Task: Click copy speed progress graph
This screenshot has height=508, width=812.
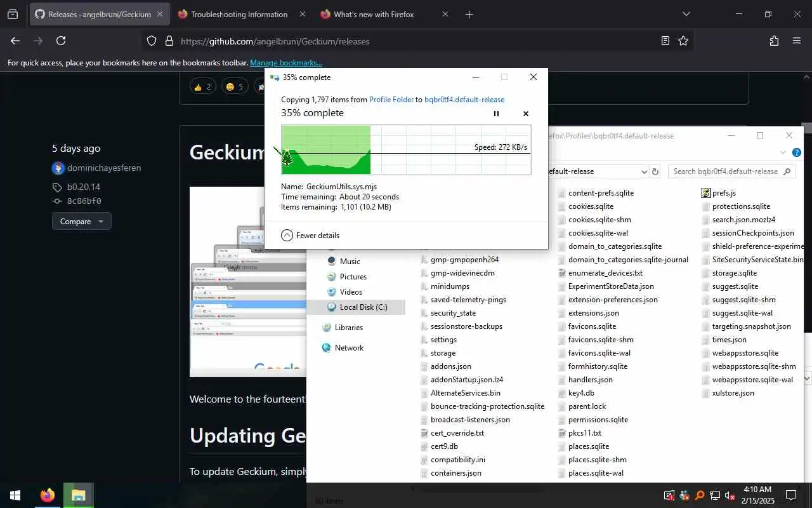Action: 406,150
